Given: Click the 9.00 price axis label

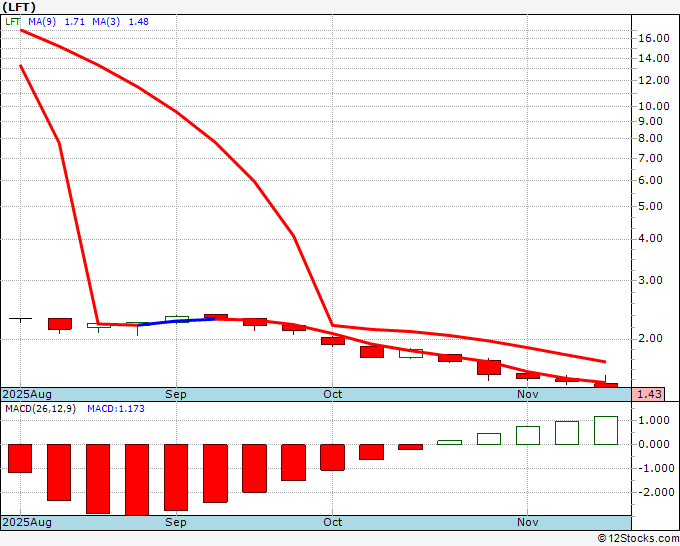Looking at the screenshot, I should [x=651, y=121].
